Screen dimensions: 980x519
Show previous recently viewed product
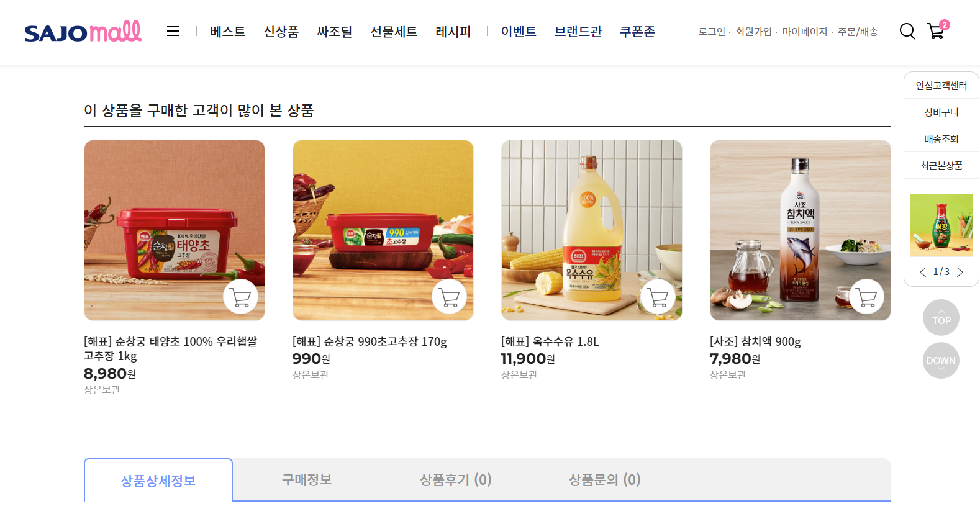[923, 272]
